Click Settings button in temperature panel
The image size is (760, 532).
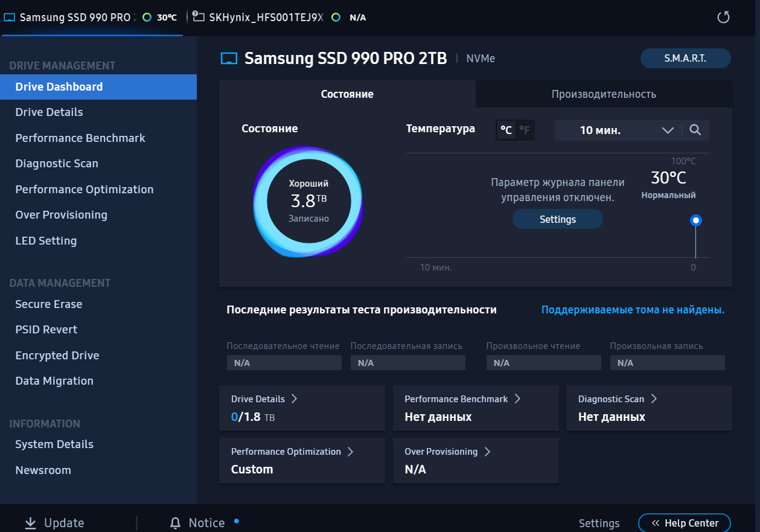(558, 219)
